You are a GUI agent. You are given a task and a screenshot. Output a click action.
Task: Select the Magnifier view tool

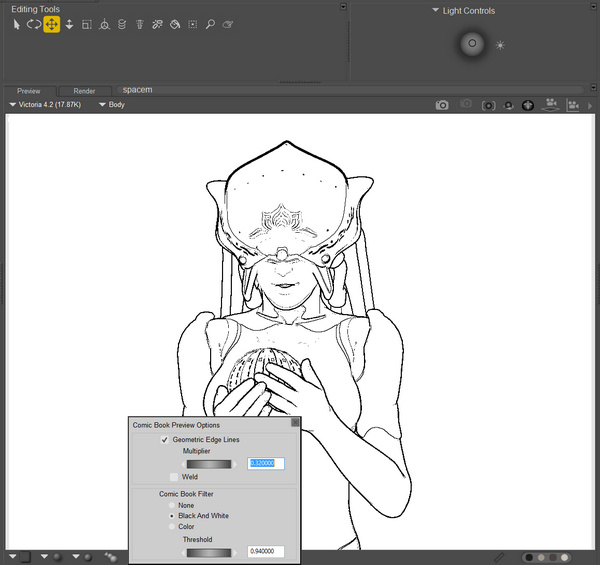click(210, 24)
